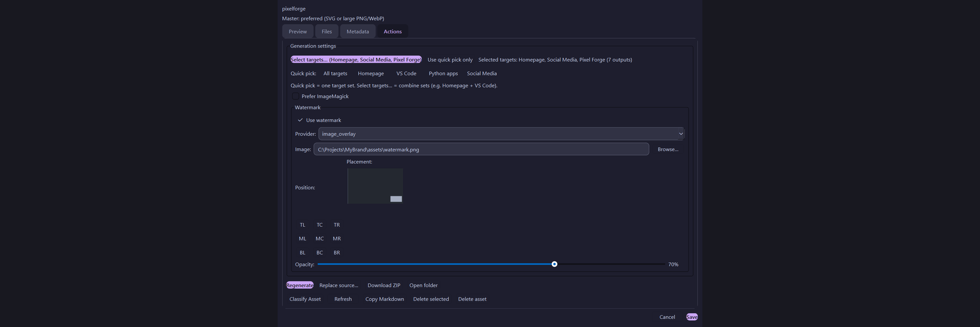Set position to TC
Screen dimensions: 980x327
(320, 225)
